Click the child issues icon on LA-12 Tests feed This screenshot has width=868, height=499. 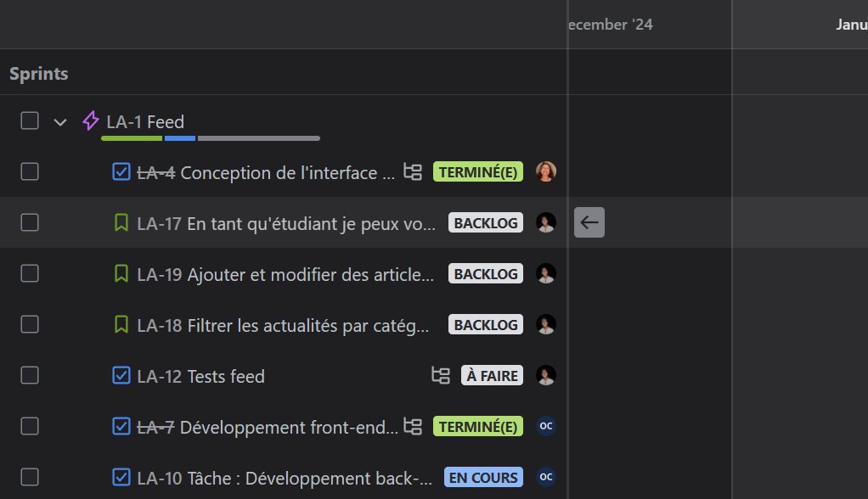point(441,375)
